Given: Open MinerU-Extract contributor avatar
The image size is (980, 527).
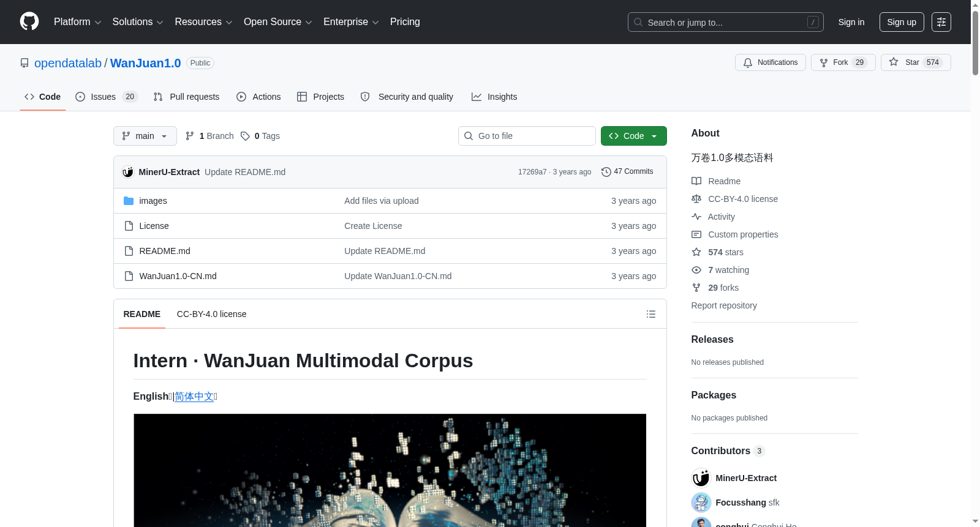Looking at the screenshot, I should tap(701, 478).
